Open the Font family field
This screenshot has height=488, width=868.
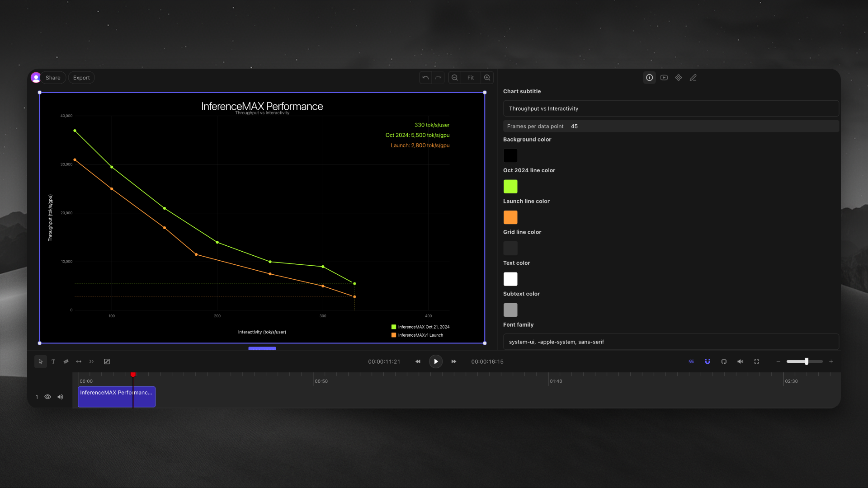click(x=671, y=342)
